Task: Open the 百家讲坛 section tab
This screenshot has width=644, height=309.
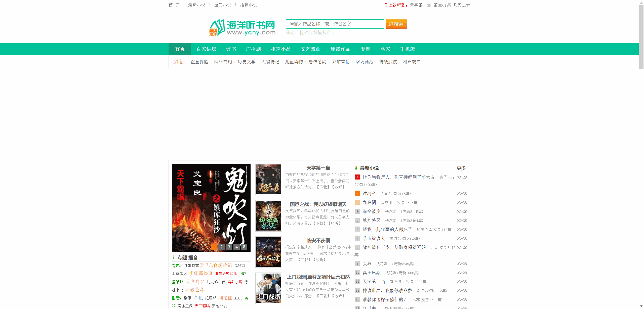Action: click(x=206, y=49)
